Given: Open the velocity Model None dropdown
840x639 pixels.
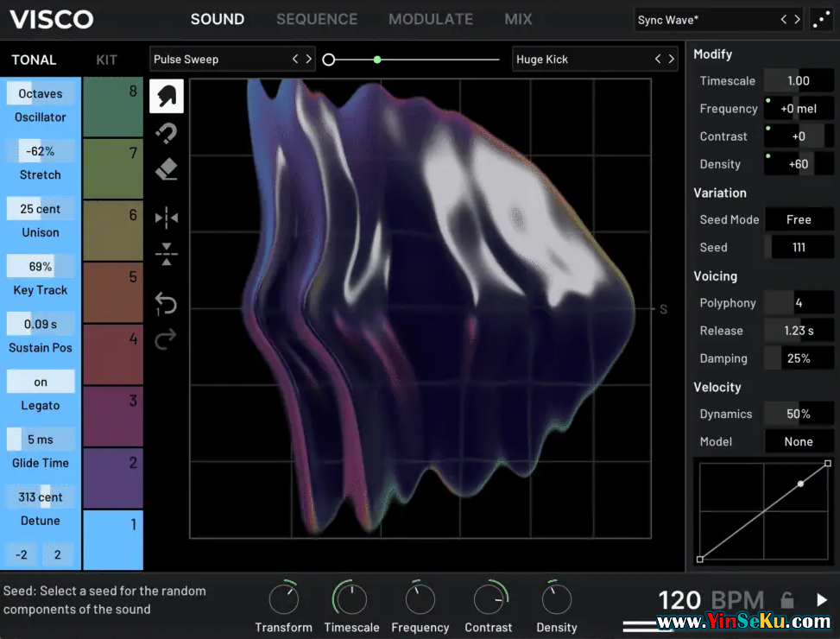Looking at the screenshot, I should click(x=799, y=441).
